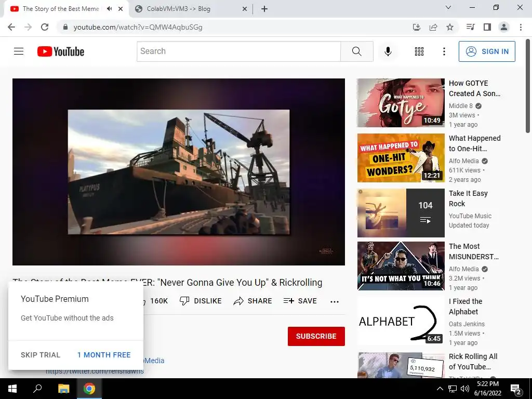This screenshot has width=532, height=399.
Task: Choose 1 MONTH FREE offer
Action: [x=104, y=355]
